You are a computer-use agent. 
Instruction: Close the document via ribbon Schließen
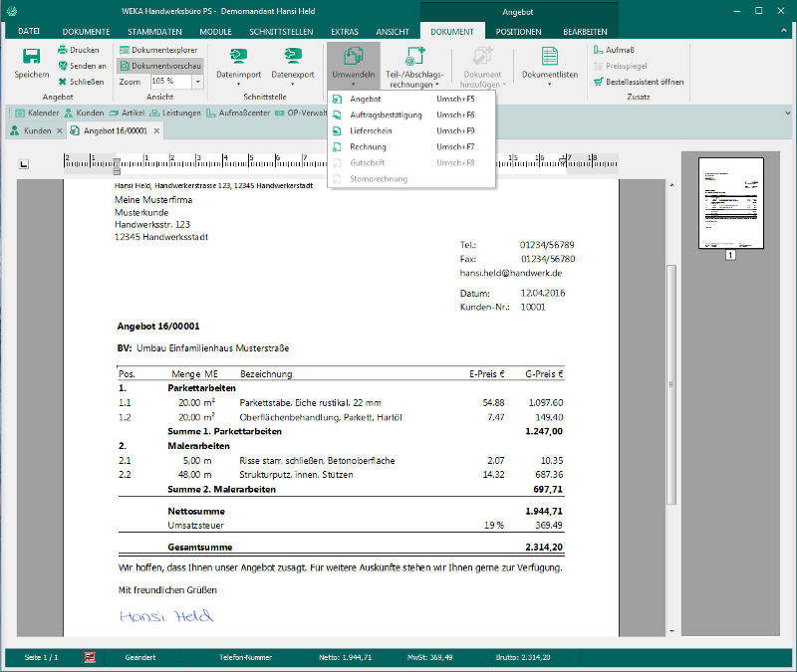click(x=81, y=82)
